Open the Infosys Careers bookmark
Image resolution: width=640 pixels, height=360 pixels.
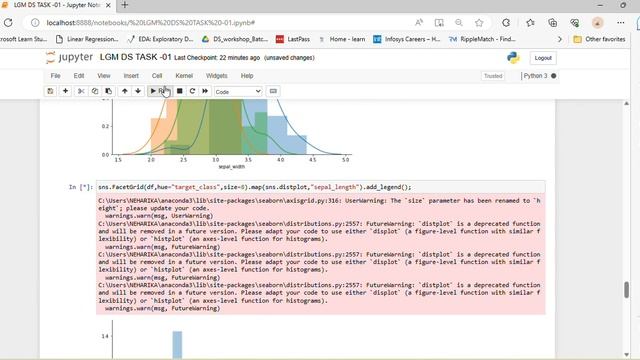(407, 39)
